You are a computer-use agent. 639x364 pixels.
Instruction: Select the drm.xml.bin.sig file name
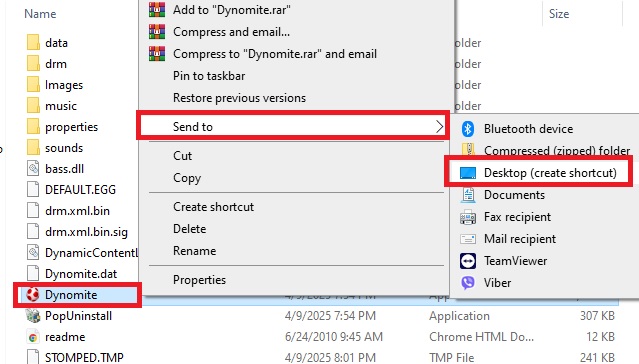point(86,232)
